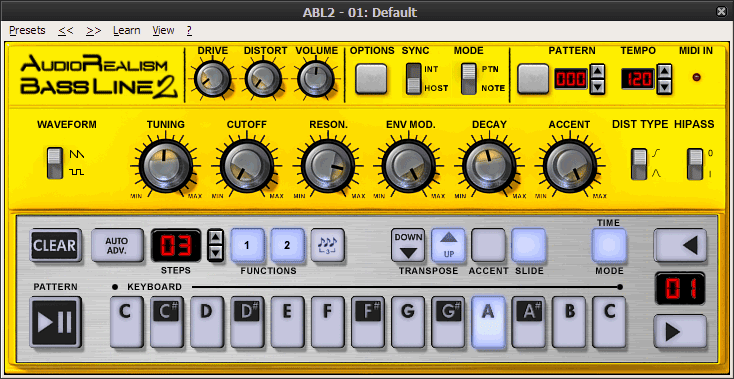Click the PATTERN select button
Viewport: 734px width, 379px height.
click(x=533, y=79)
